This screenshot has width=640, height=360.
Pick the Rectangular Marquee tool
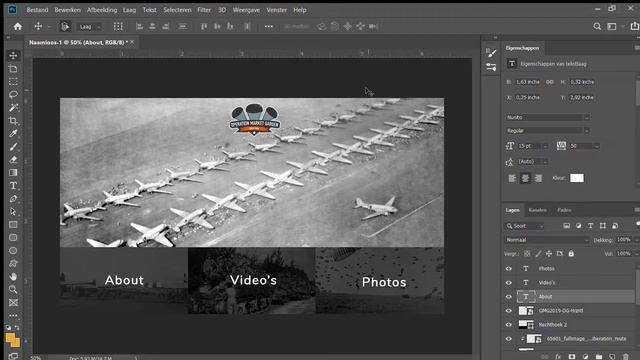pyautogui.click(x=13, y=82)
